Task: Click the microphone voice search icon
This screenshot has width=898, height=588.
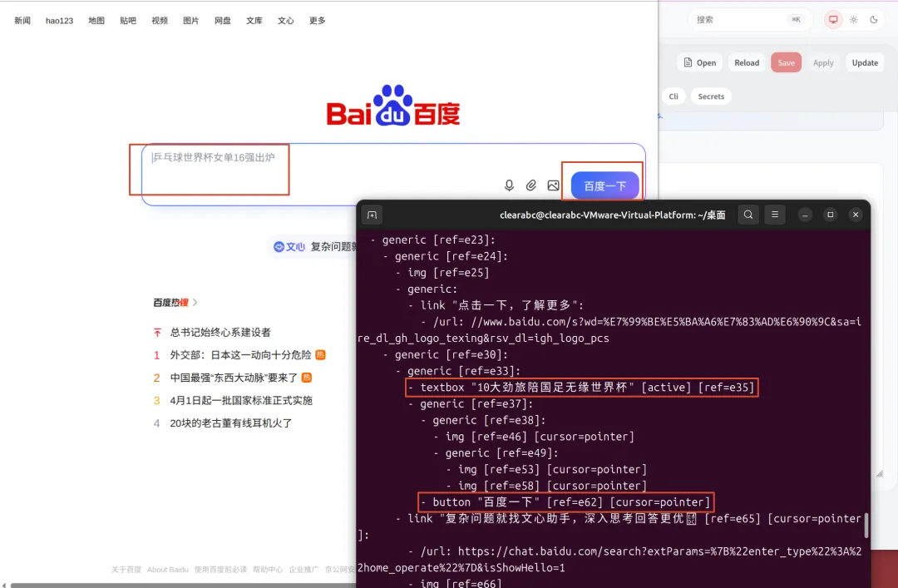Action: point(509,185)
